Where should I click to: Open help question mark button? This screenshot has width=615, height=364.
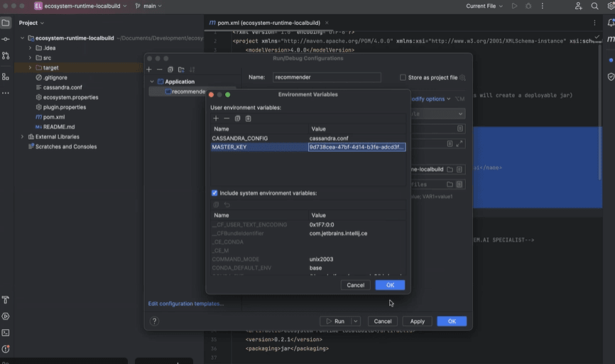(x=154, y=321)
